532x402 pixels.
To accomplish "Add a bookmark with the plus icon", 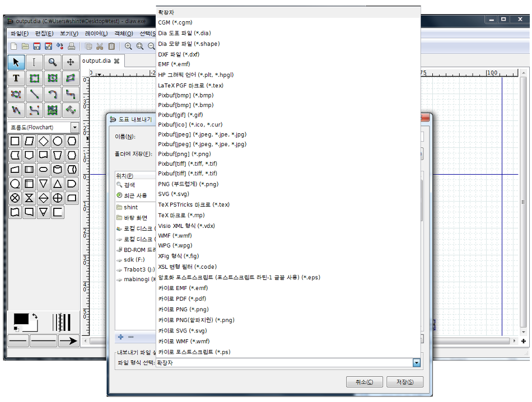I will [120, 337].
